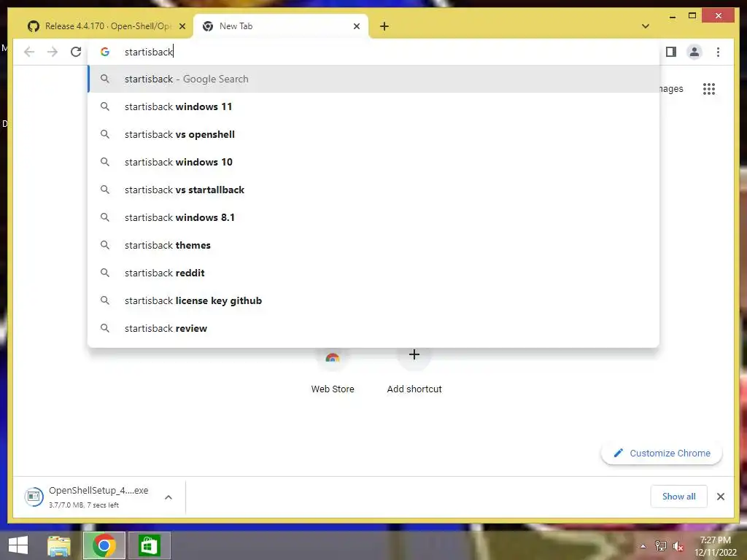Close the Open-Shell release tab
The height and width of the screenshot is (560, 747).
(x=182, y=26)
